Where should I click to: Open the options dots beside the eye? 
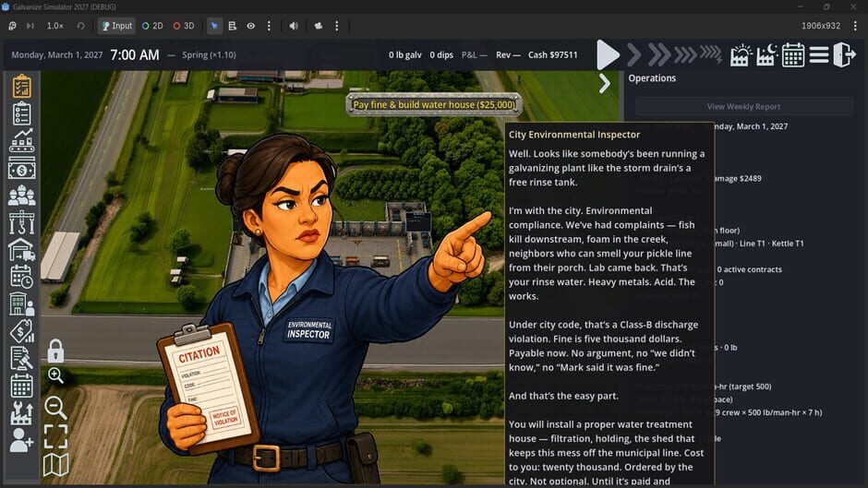coord(269,26)
